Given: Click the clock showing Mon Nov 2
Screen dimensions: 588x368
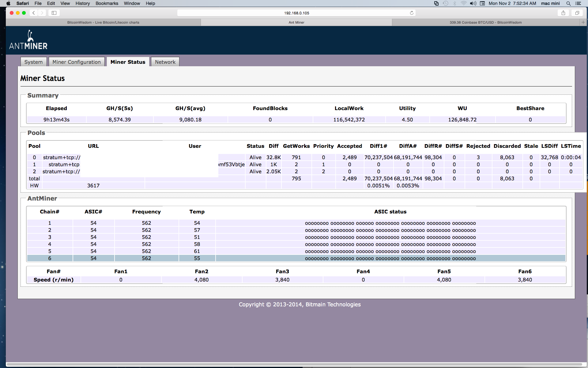Looking at the screenshot, I should coord(512,3).
